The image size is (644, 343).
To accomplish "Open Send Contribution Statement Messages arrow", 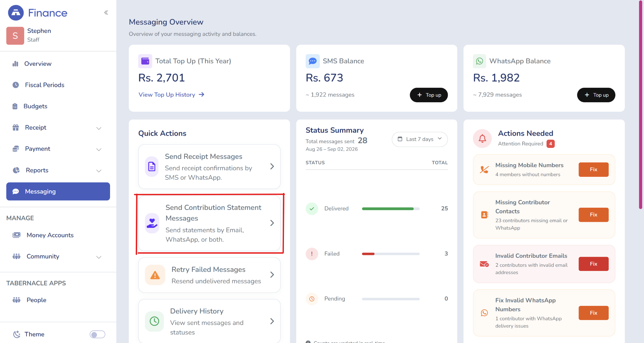I will [272, 223].
